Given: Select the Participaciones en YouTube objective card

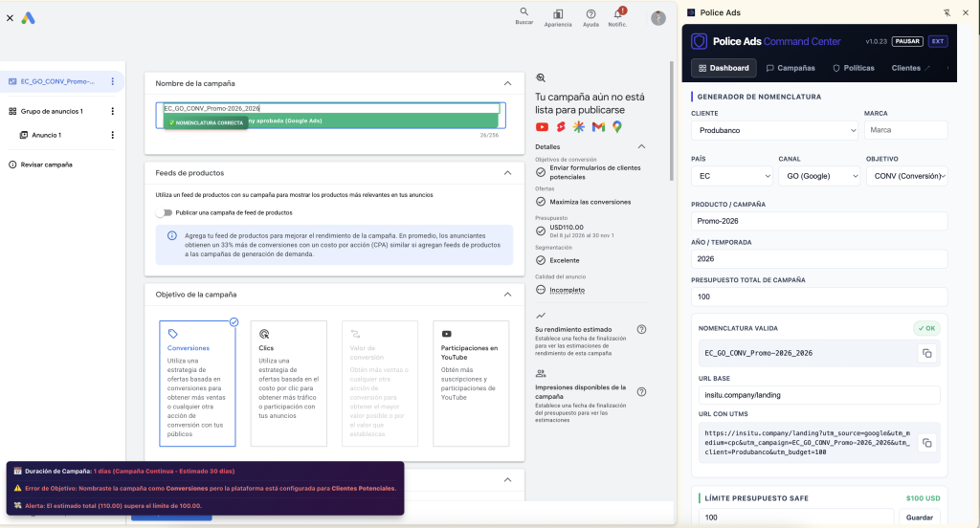Looking at the screenshot, I should (471, 383).
